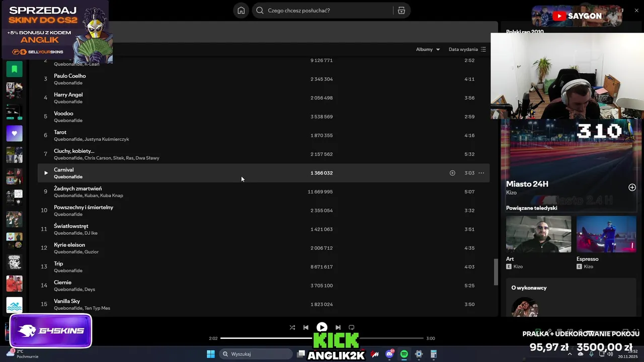Go to Spotify Home
The image size is (644, 362).
click(x=242, y=11)
